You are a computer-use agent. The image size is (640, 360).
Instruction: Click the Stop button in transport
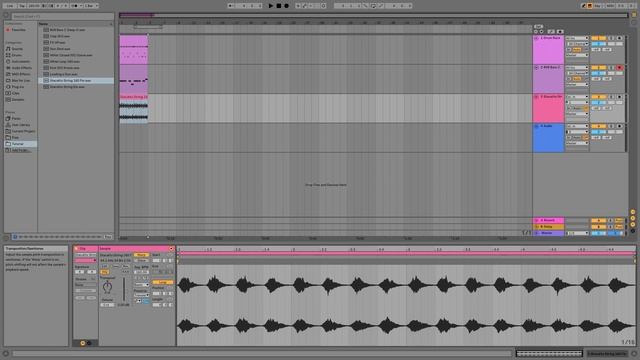pos(279,6)
